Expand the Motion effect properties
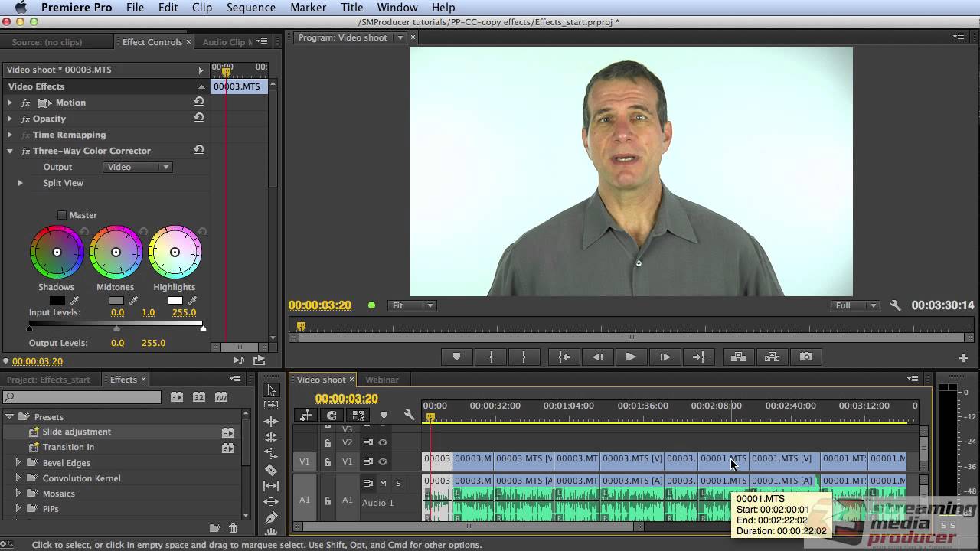This screenshot has width=980, height=551. click(10, 103)
